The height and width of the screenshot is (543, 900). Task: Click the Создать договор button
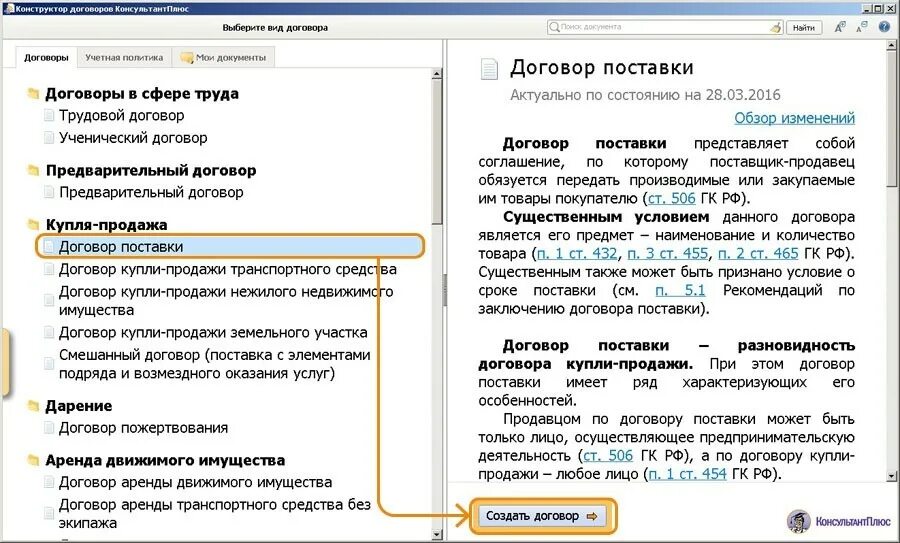542,516
